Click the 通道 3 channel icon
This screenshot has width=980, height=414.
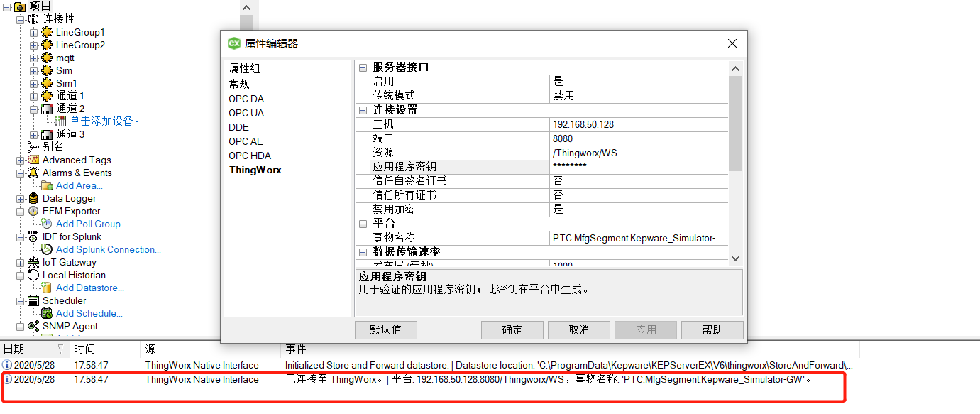coord(47,134)
